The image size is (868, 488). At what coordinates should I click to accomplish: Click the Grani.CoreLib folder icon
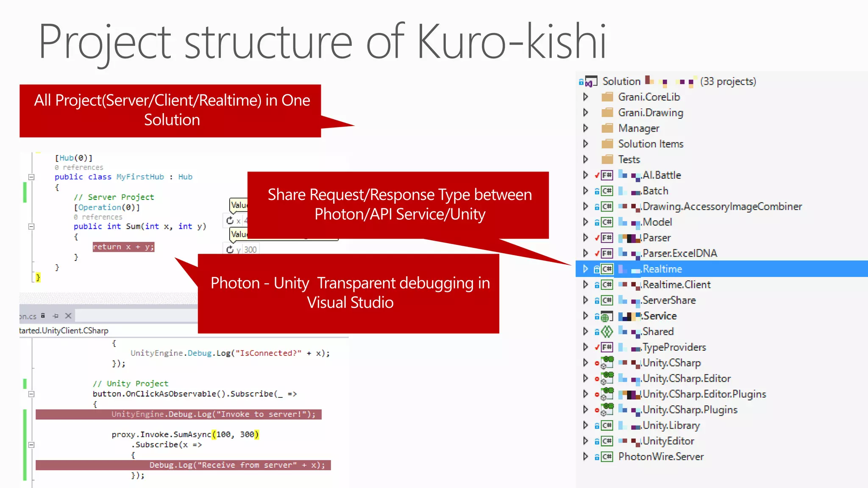607,97
